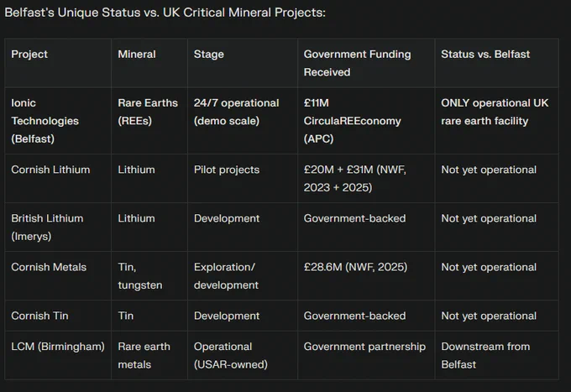Click the Downstream from Belfast cell
The height and width of the screenshot is (392, 571).
pyautogui.click(x=497, y=355)
